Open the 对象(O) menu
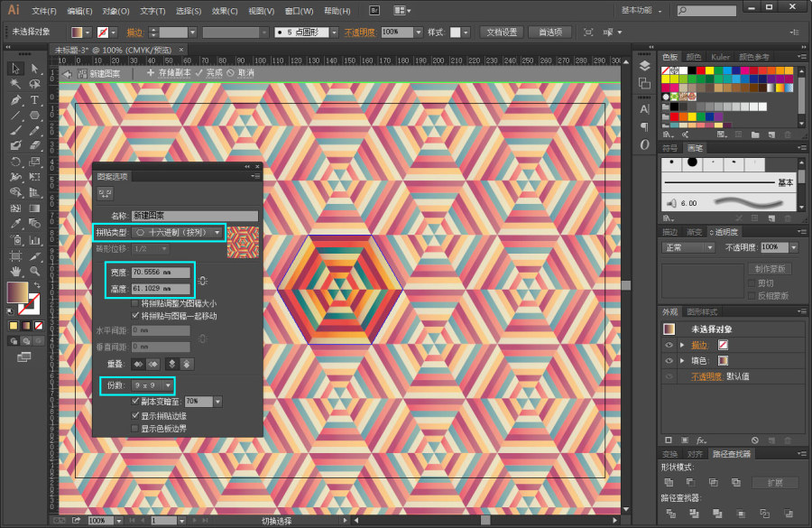The width and height of the screenshot is (812, 528). [115, 11]
